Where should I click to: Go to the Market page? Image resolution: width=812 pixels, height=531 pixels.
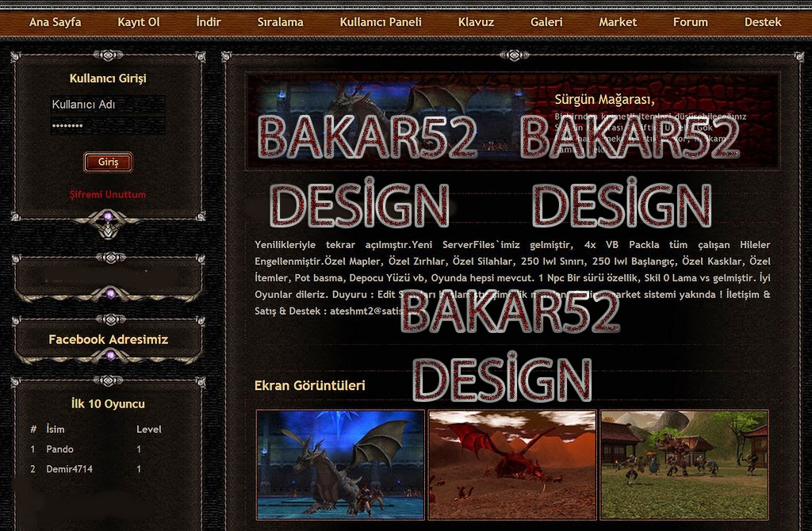tap(618, 22)
